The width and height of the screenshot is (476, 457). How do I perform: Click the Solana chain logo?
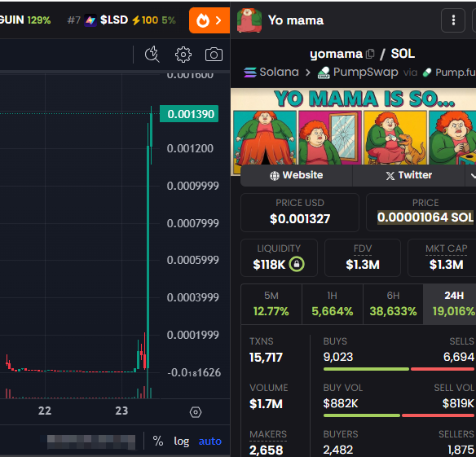(250, 73)
